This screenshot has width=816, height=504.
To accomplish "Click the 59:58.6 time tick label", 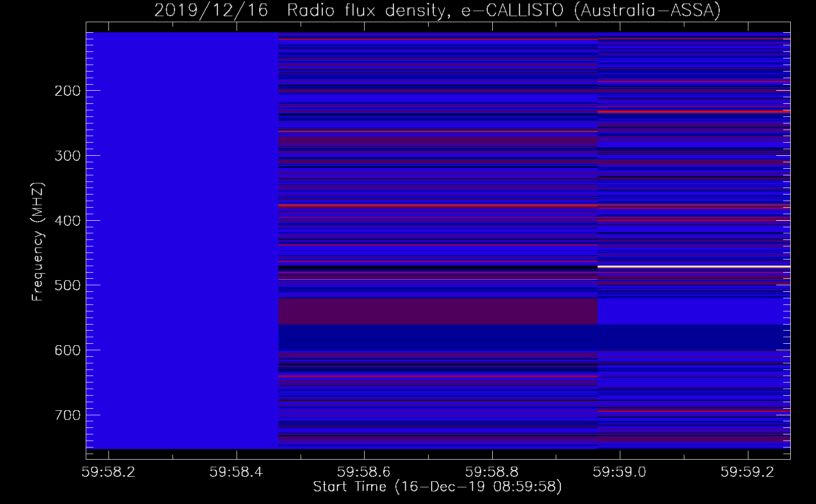I will (364, 472).
